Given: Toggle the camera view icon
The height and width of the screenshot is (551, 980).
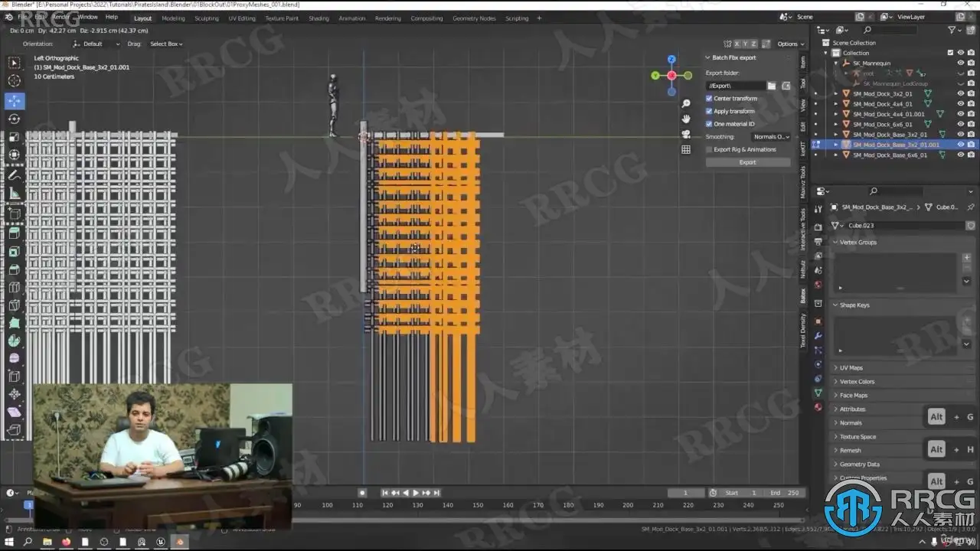Looking at the screenshot, I should 686,134.
